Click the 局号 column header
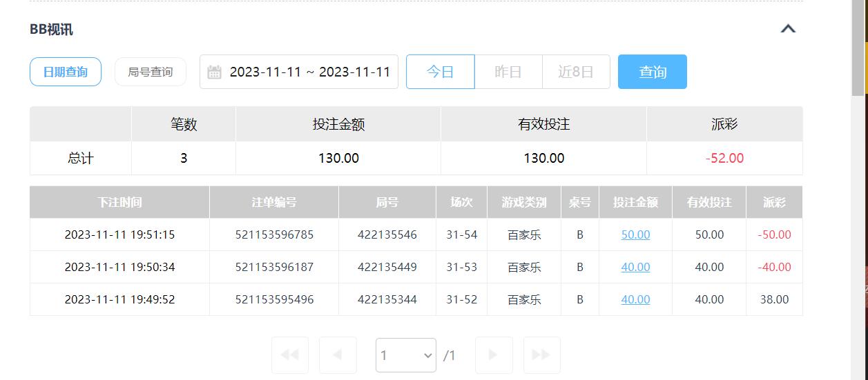 (387, 202)
